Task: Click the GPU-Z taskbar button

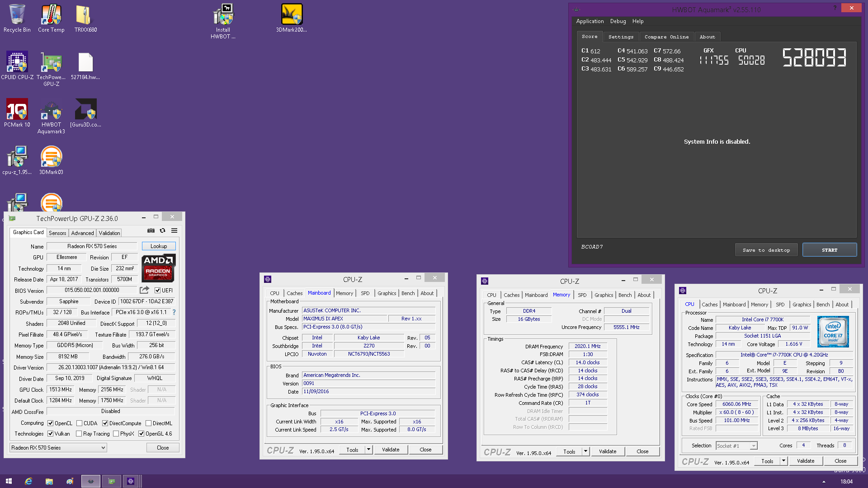Action: (112, 481)
